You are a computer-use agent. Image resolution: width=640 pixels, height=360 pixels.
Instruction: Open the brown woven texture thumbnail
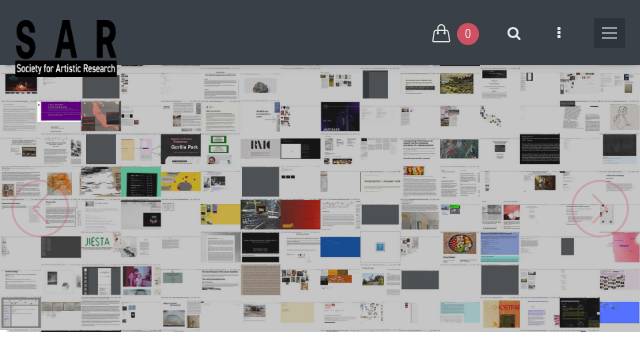pos(260,280)
